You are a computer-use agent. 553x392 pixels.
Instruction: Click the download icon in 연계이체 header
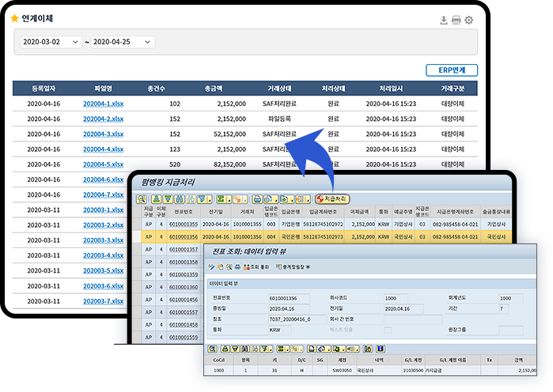tap(444, 21)
